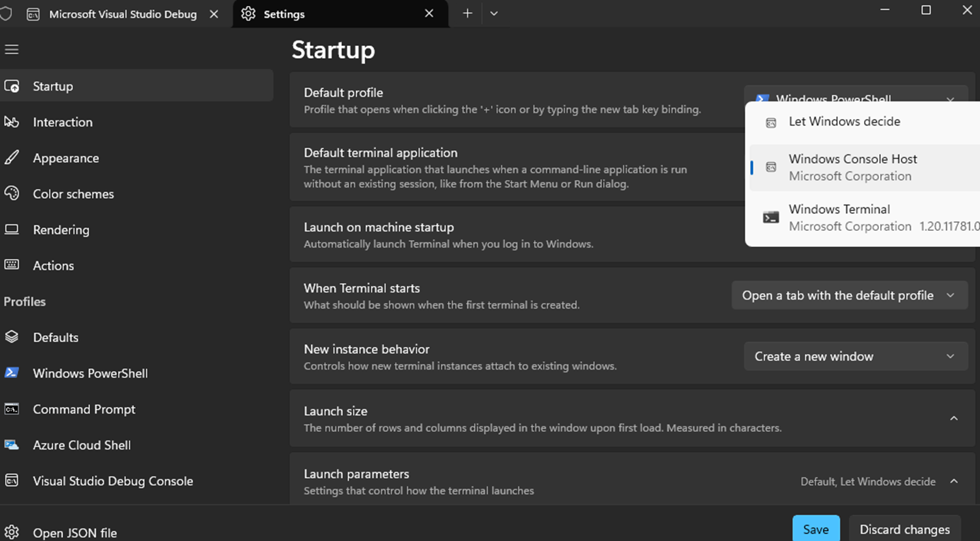Click the Actions keyboard icon
The image size is (980, 541).
pos(11,265)
